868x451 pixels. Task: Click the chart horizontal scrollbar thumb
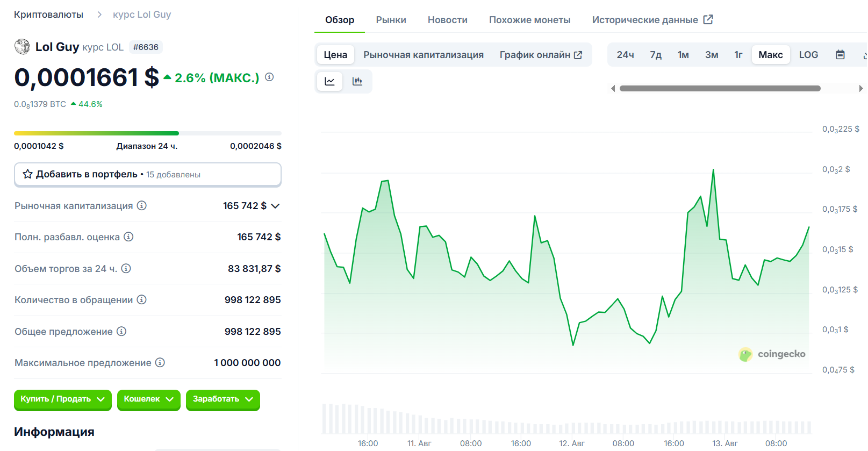pos(720,88)
